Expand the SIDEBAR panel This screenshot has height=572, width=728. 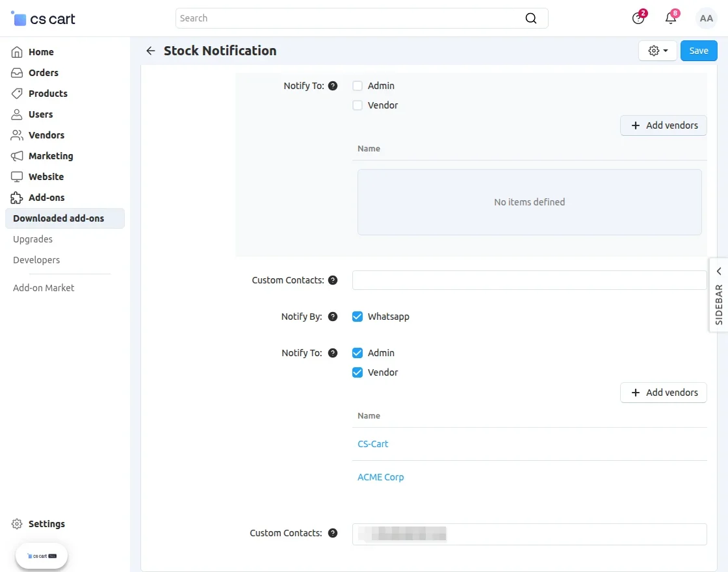tap(718, 294)
